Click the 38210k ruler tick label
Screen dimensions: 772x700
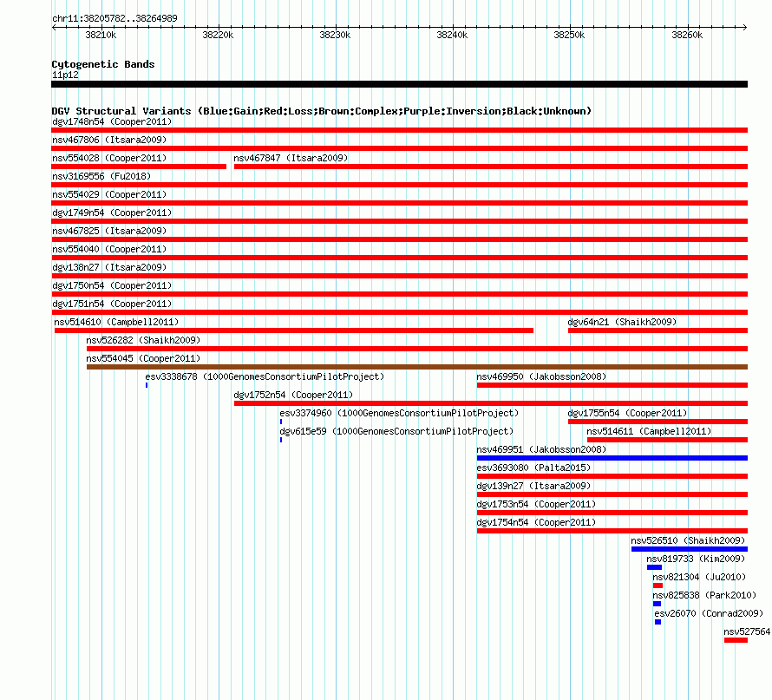[x=101, y=35]
